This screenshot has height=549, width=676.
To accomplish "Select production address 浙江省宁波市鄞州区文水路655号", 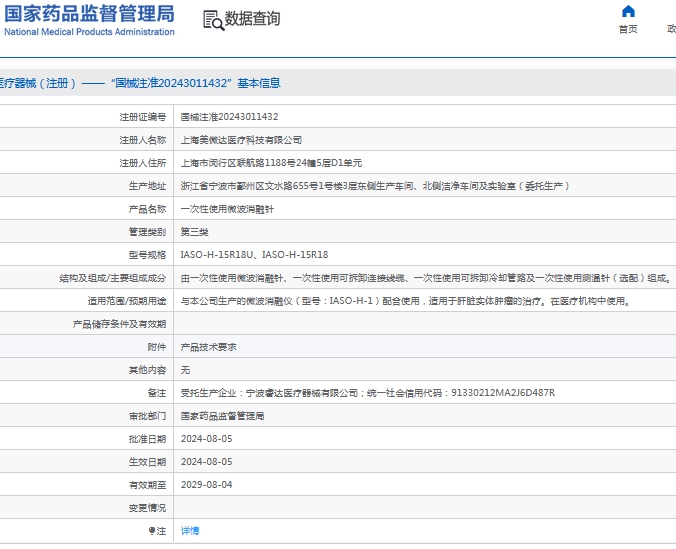I will [x=375, y=186].
